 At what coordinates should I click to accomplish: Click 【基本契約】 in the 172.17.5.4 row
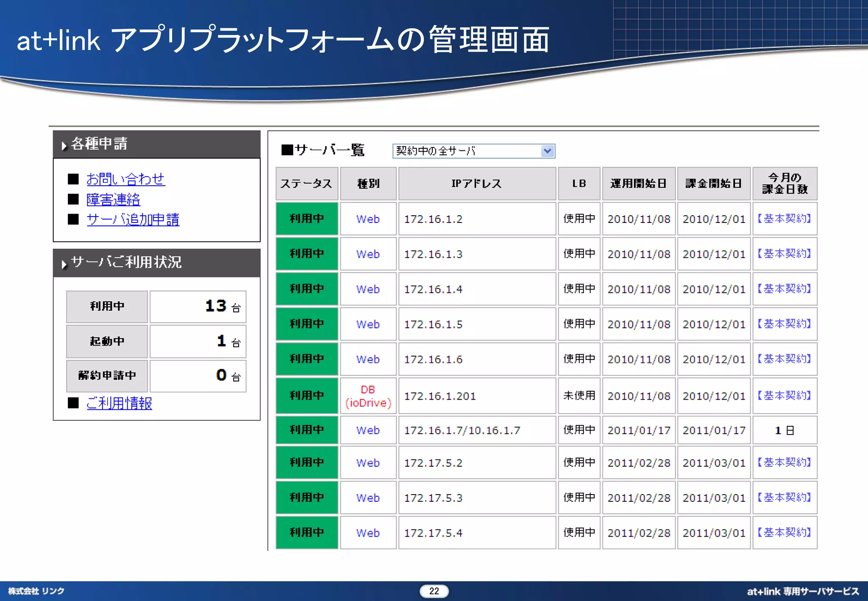click(x=785, y=533)
